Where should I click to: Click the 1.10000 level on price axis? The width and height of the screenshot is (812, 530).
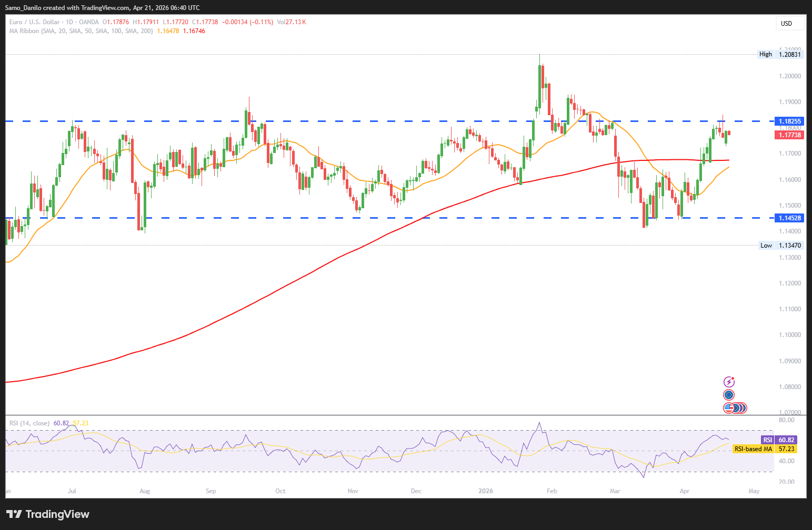(x=789, y=335)
